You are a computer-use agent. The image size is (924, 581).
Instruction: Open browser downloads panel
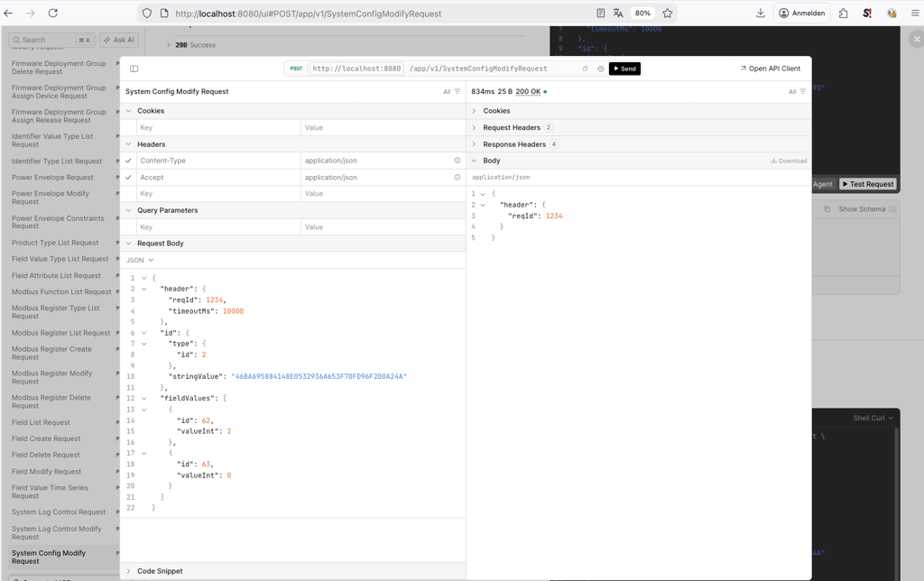click(x=760, y=13)
